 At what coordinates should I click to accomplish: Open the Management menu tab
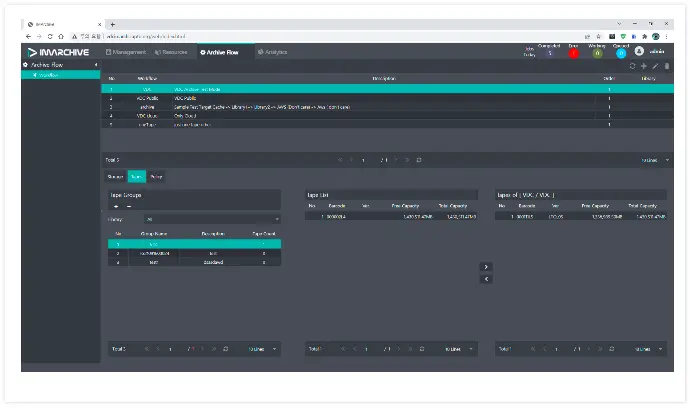tap(126, 51)
